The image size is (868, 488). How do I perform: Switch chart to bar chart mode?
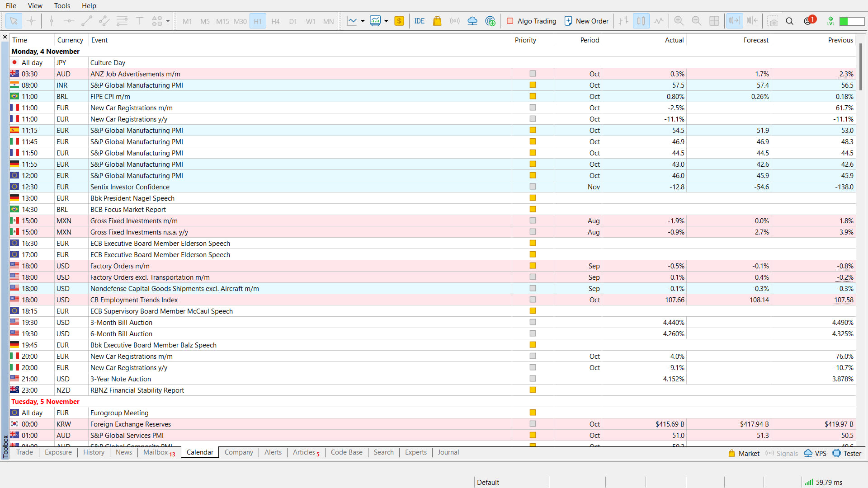[x=623, y=21]
